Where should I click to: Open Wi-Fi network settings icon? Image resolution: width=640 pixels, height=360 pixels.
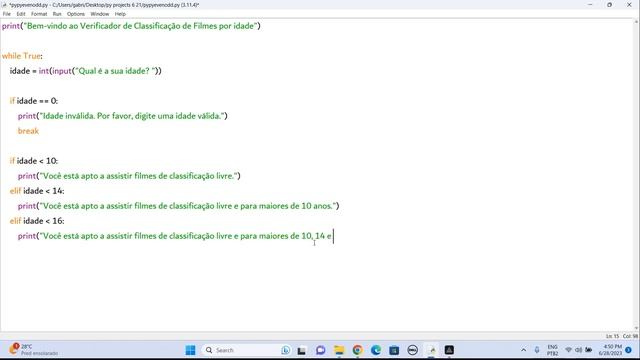568,350
